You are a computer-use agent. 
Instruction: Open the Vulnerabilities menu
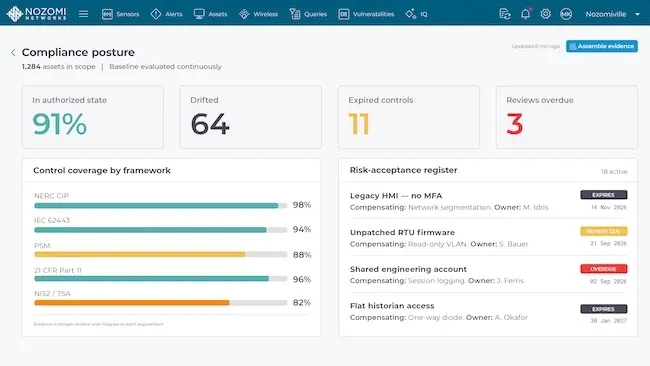click(x=366, y=14)
